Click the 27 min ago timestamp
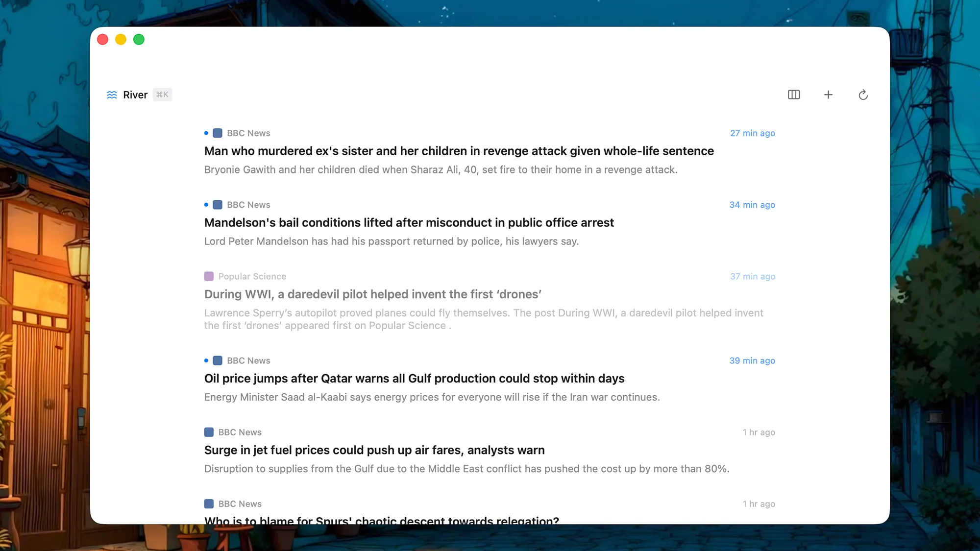 [753, 133]
